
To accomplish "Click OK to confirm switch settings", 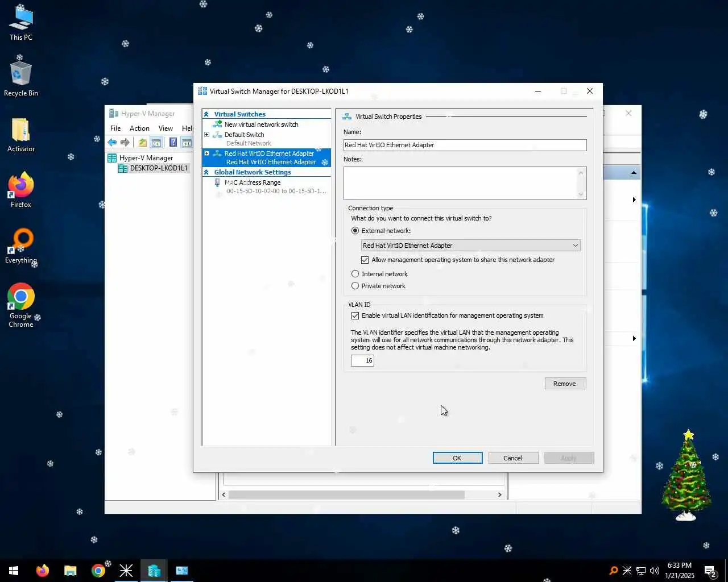I will coord(457,458).
